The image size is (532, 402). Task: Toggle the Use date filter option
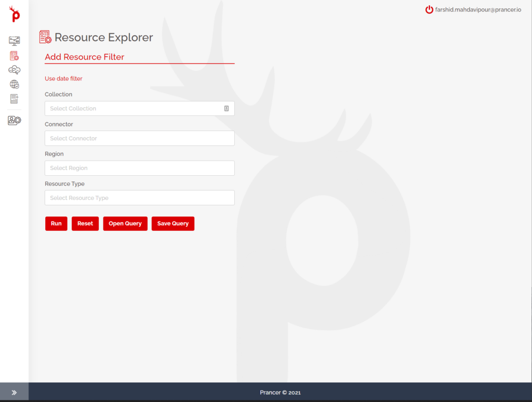click(x=63, y=79)
